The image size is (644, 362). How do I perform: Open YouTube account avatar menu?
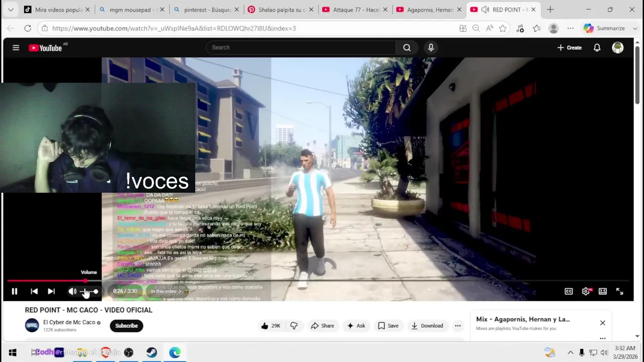pyautogui.click(x=618, y=48)
